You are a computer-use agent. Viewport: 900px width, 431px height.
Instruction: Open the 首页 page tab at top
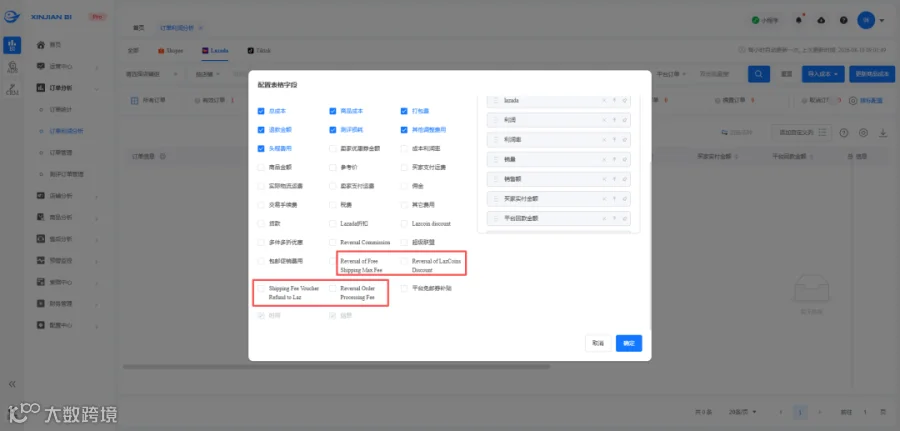pos(138,28)
